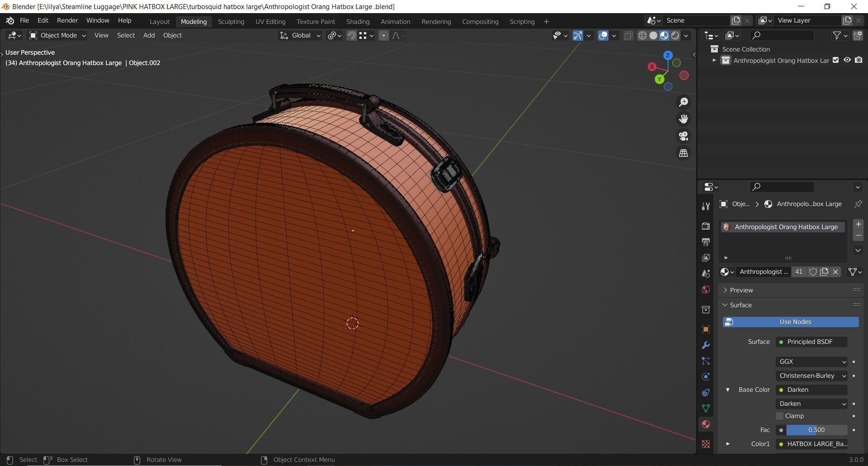Open the World properties tab (globe icon)

[706, 289]
